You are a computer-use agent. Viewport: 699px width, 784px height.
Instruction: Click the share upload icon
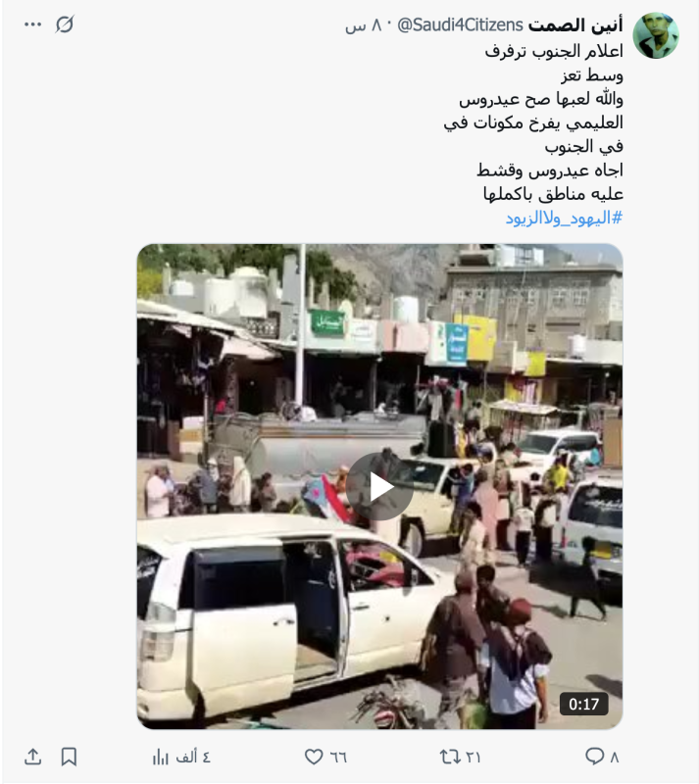[x=33, y=756]
